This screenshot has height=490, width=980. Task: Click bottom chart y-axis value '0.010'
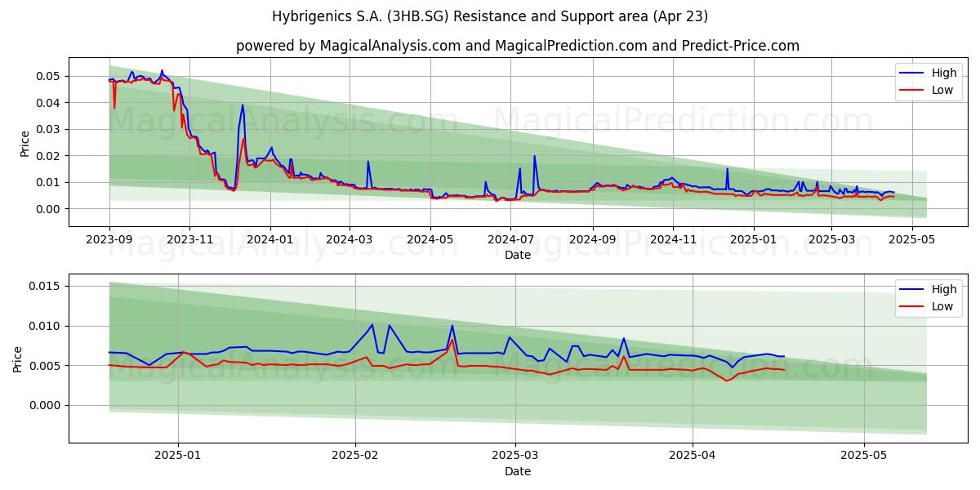tap(45, 326)
